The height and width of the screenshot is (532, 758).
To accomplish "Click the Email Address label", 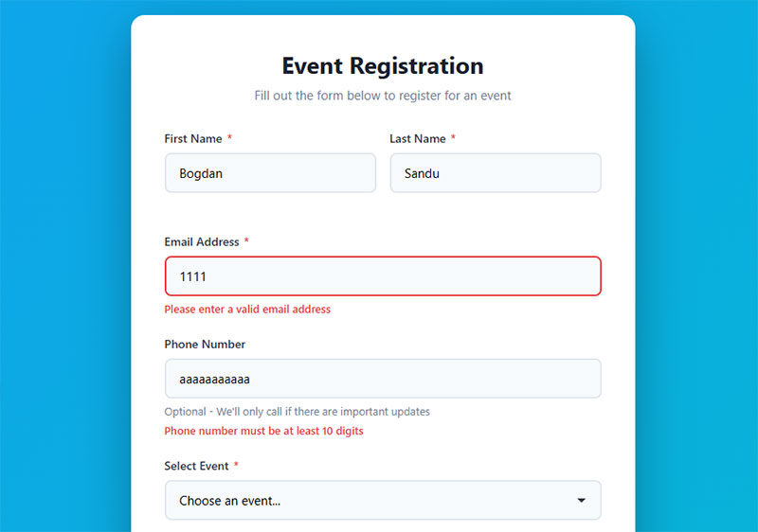I will pos(202,242).
